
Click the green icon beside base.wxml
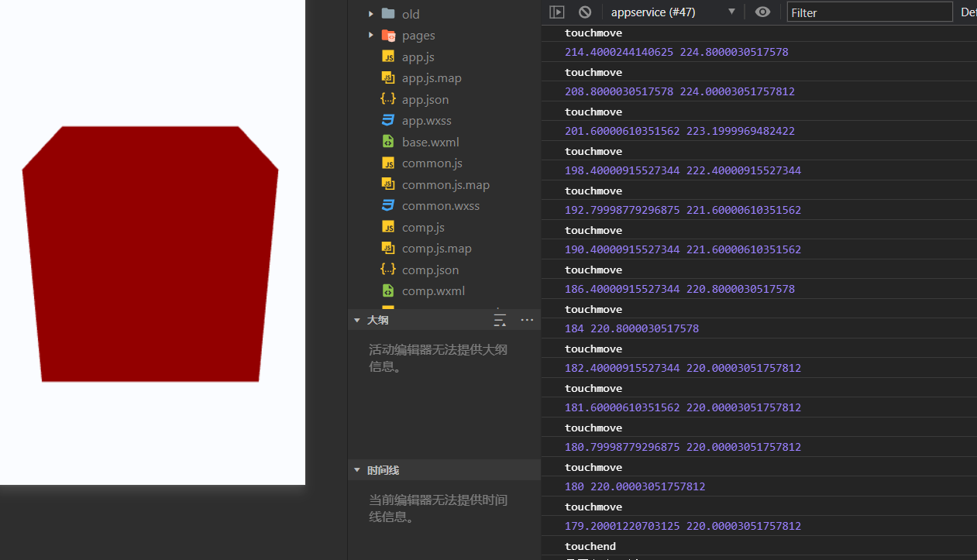pos(388,142)
